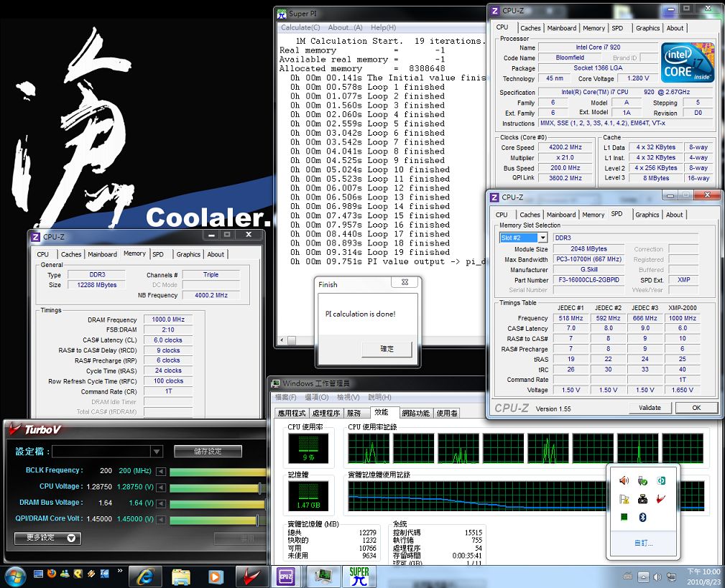Open the Windows Start orb
The image size is (725, 588).
click(x=15, y=577)
